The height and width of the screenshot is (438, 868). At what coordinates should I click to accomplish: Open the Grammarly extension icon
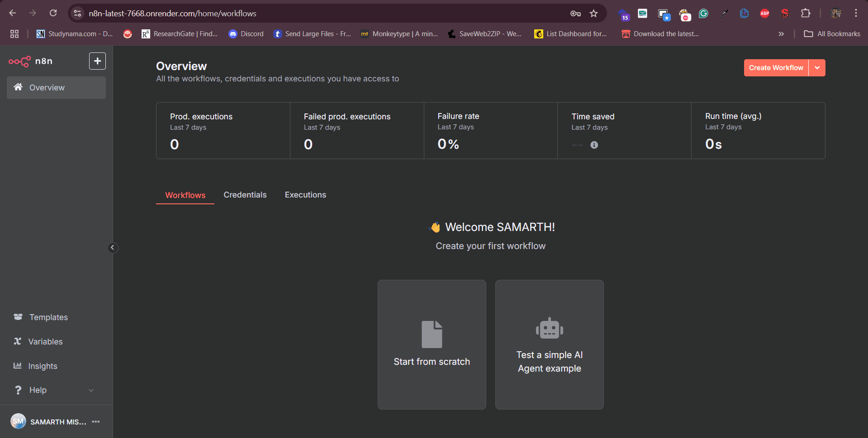(x=703, y=14)
